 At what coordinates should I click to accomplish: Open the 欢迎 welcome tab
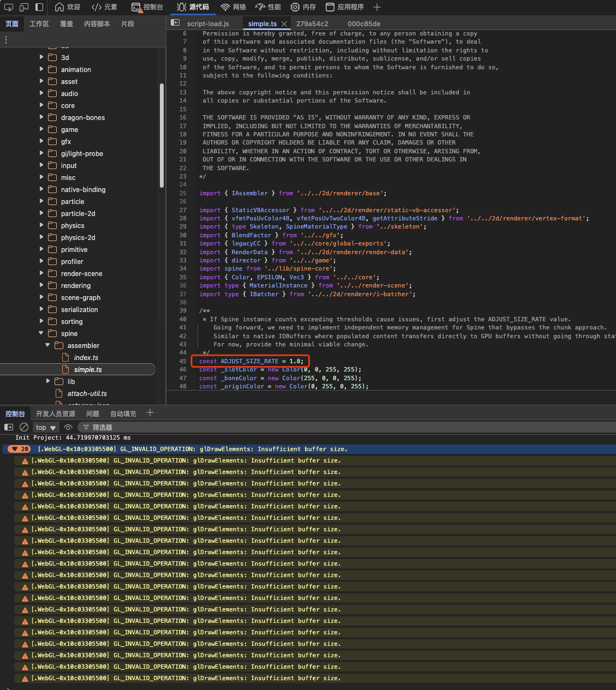[68, 7]
